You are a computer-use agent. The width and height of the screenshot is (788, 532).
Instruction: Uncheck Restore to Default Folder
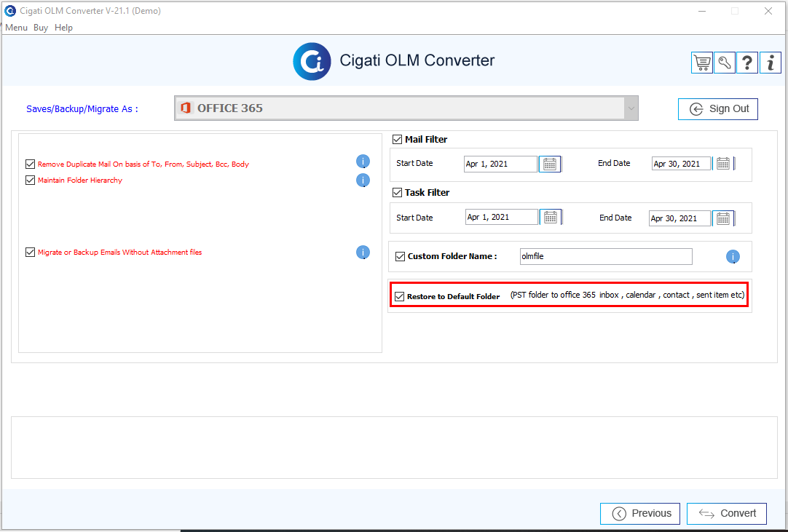[x=400, y=296]
